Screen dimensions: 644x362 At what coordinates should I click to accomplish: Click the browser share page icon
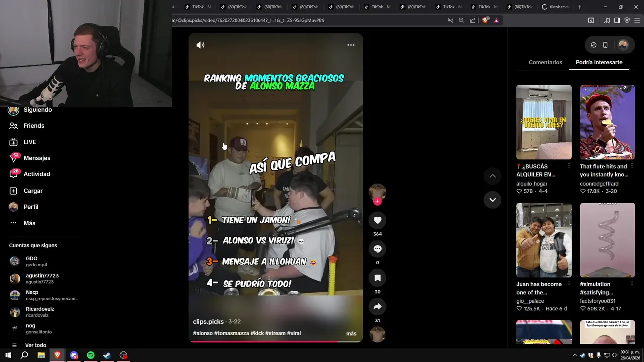click(x=473, y=20)
